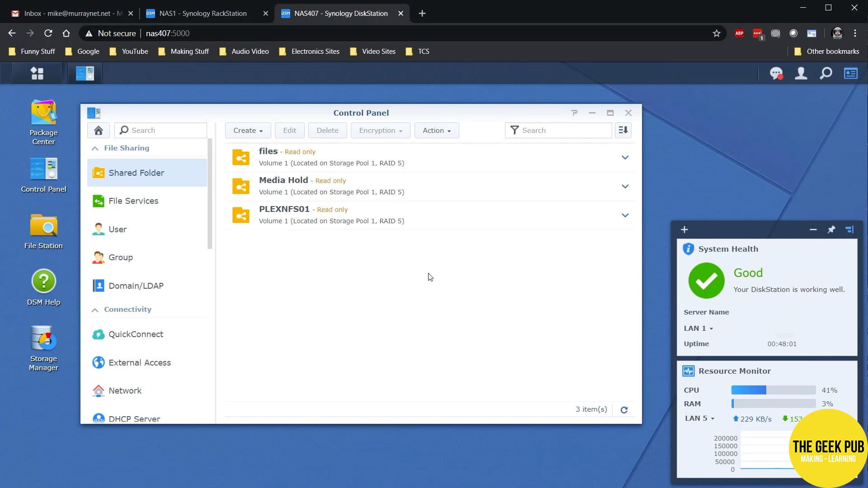Go to Control Panel home icon
This screenshot has width=868, height=488.
(99, 131)
